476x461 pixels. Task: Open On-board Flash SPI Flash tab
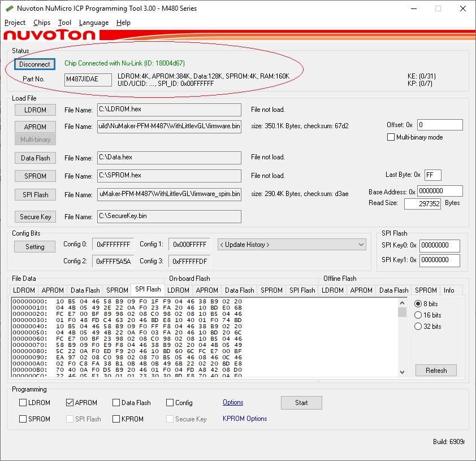[x=302, y=290]
